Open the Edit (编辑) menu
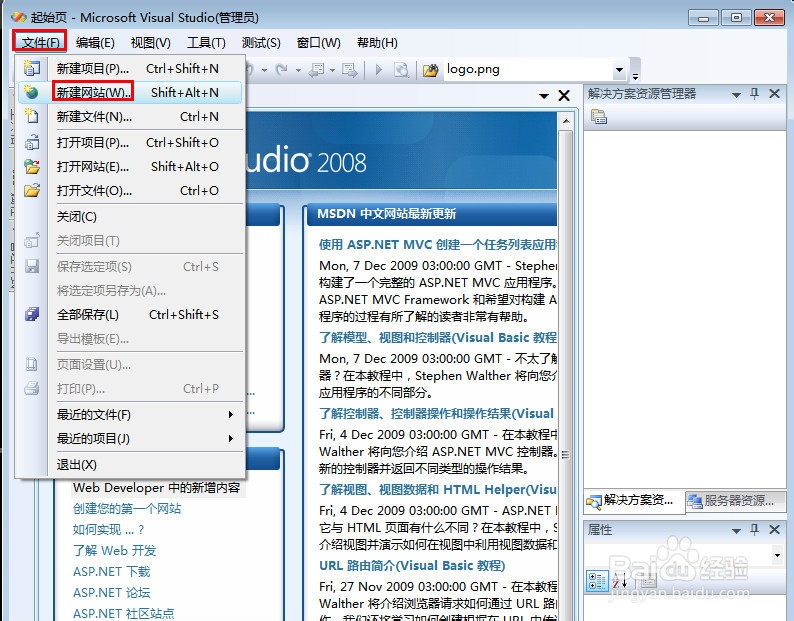The width and height of the screenshot is (794, 621). tap(95, 43)
